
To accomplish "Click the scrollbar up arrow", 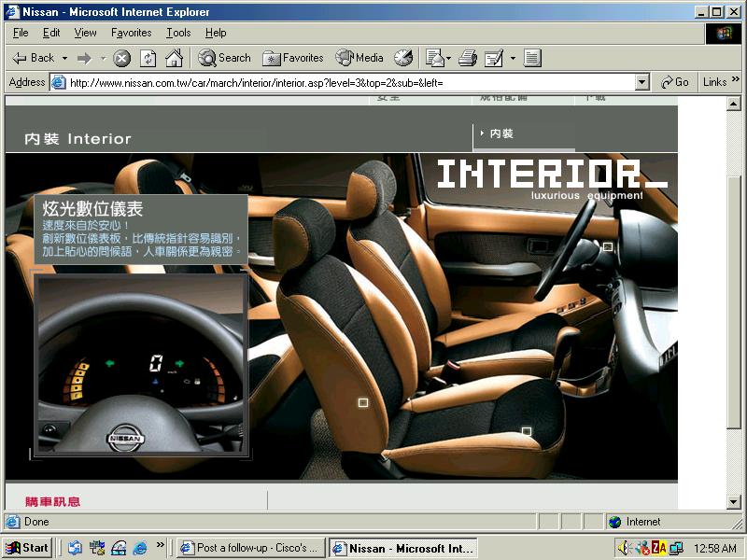I will tap(734, 104).
